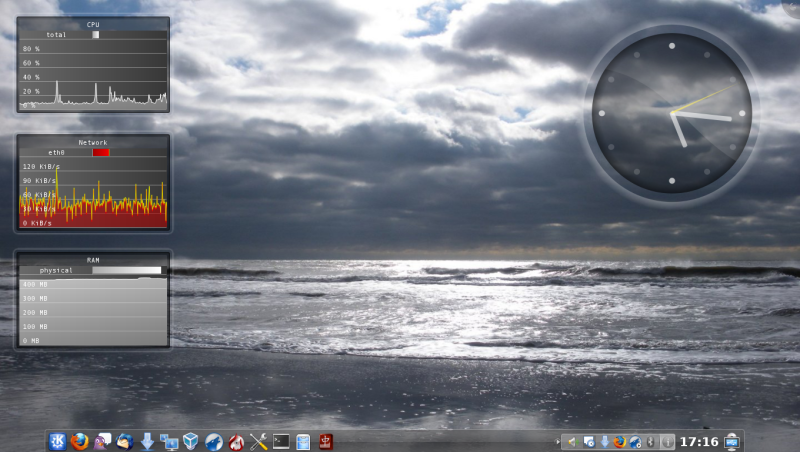Click the chat-with-clock tray icon

tap(589, 442)
